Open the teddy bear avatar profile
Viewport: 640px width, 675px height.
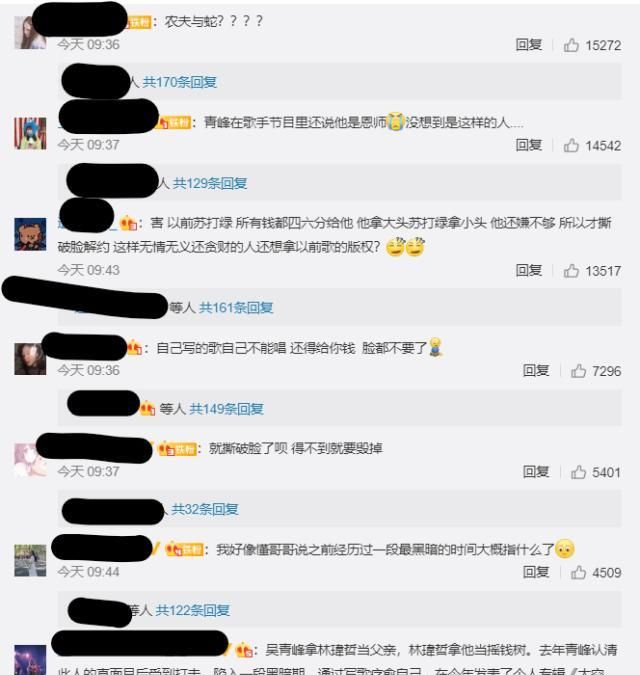coord(30,234)
